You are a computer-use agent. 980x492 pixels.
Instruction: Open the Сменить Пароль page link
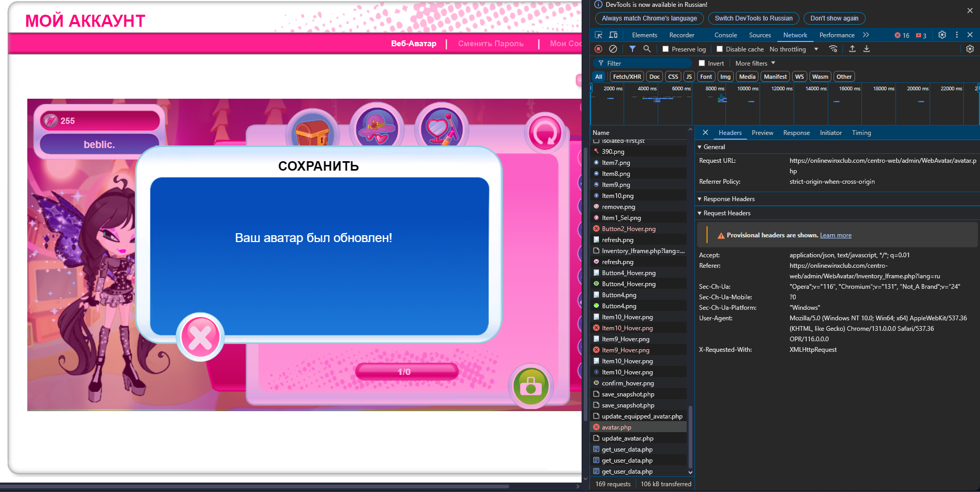click(x=491, y=44)
